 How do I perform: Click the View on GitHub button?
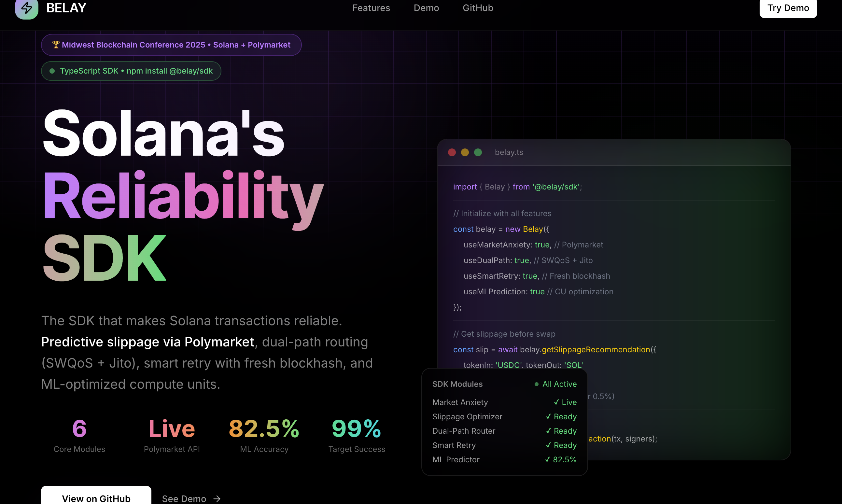click(96, 498)
